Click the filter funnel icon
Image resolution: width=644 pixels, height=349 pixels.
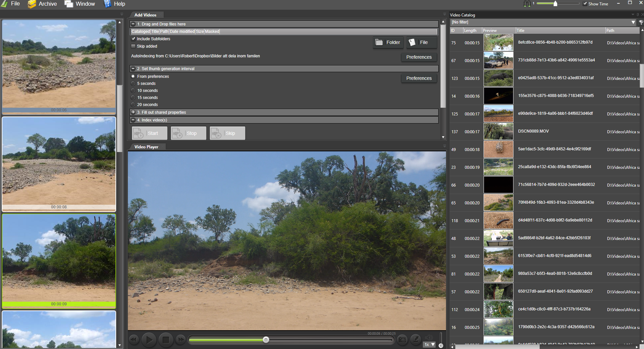[641, 22]
